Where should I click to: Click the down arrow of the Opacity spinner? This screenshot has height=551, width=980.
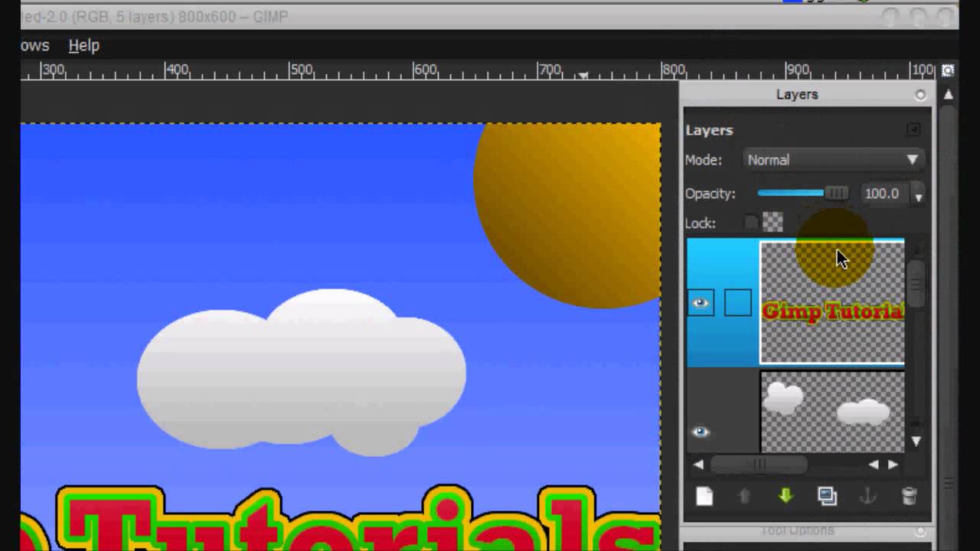[919, 197]
